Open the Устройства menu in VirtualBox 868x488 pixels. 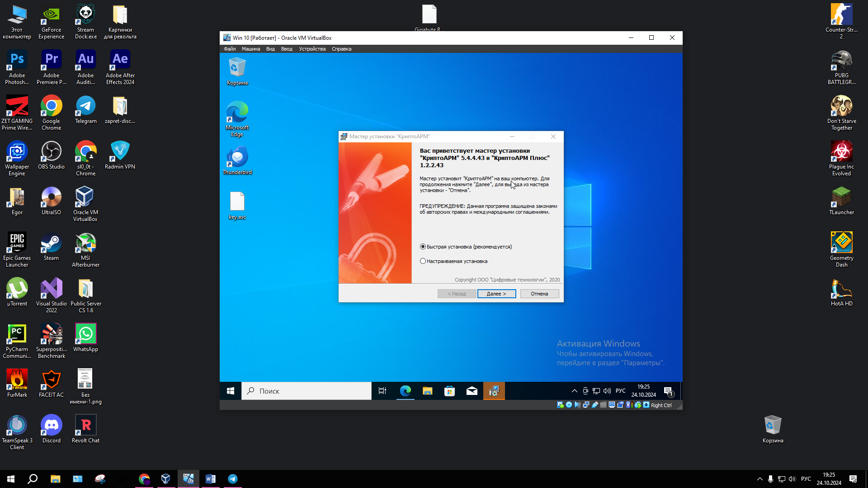click(x=312, y=49)
